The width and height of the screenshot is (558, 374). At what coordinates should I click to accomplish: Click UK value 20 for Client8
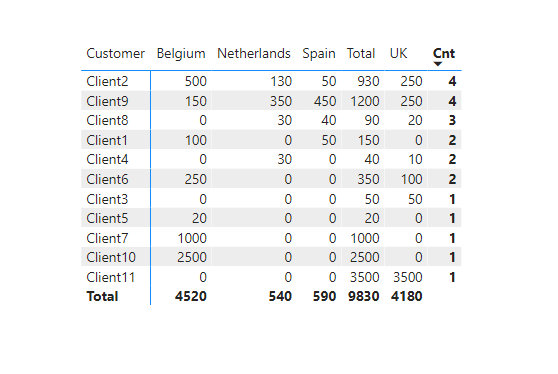coord(415,120)
